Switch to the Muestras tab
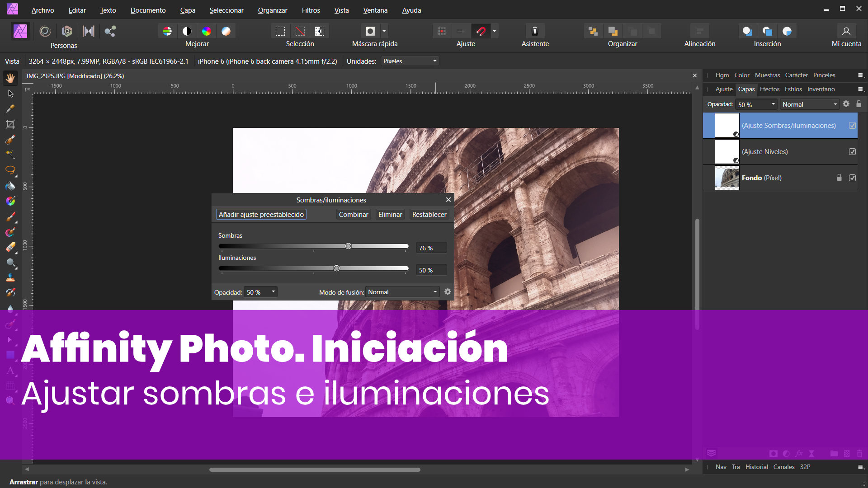868x488 pixels. tap(767, 75)
